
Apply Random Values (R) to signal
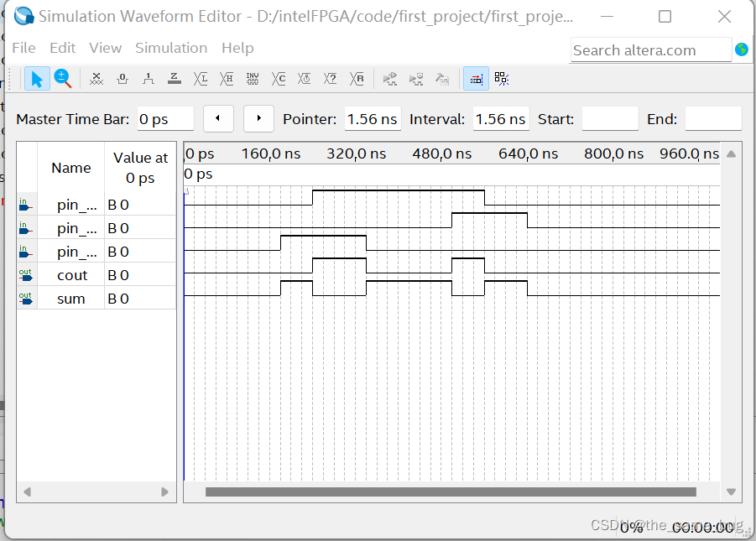(357, 79)
